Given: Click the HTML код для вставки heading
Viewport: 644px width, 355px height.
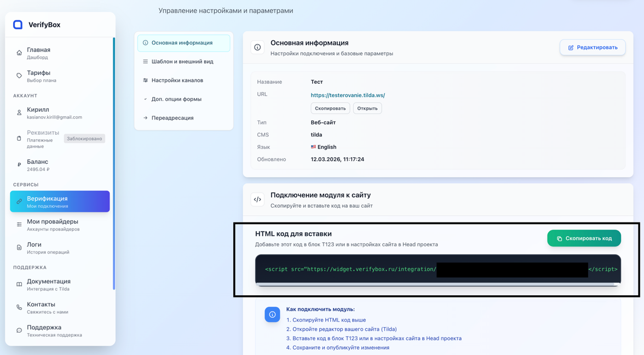Looking at the screenshot, I should (x=294, y=234).
